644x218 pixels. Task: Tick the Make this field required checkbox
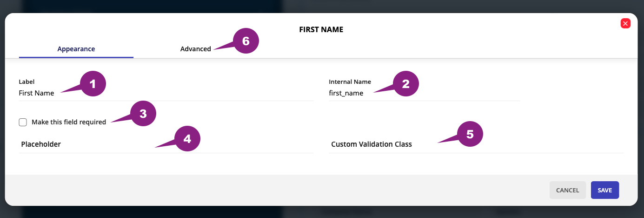[x=23, y=122]
